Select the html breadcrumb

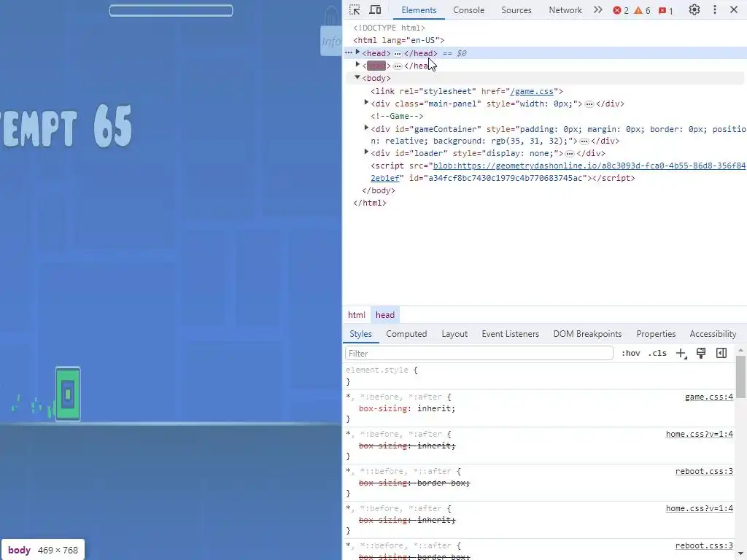[356, 315]
